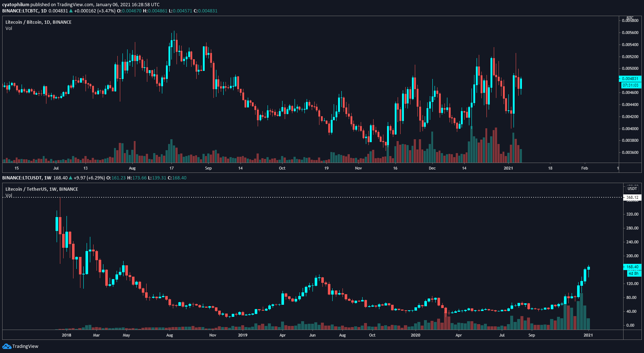
Task: Click the 0.005000 price axis label
Action: 630,68
